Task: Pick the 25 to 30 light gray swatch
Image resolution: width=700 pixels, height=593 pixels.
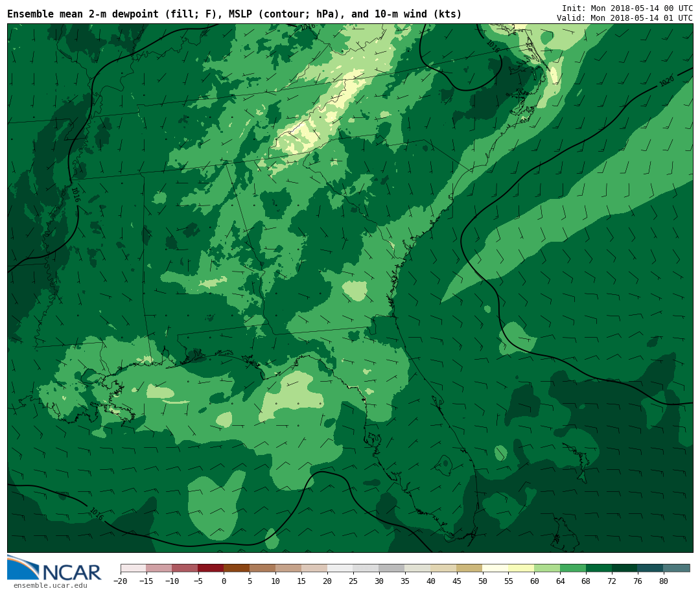Action: 366,568
